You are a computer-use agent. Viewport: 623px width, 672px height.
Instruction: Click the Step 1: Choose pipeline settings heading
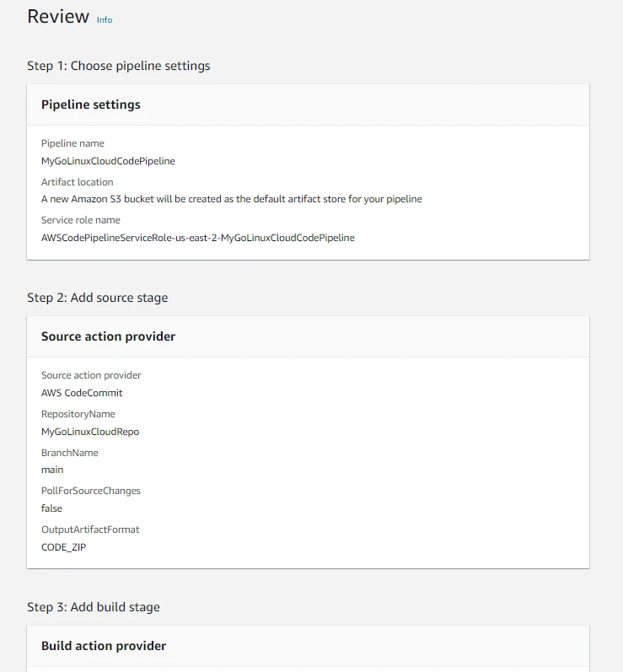click(119, 66)
